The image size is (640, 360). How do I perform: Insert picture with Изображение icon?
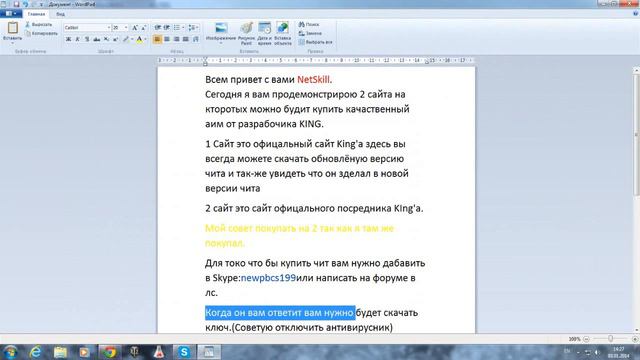(221, 28)
